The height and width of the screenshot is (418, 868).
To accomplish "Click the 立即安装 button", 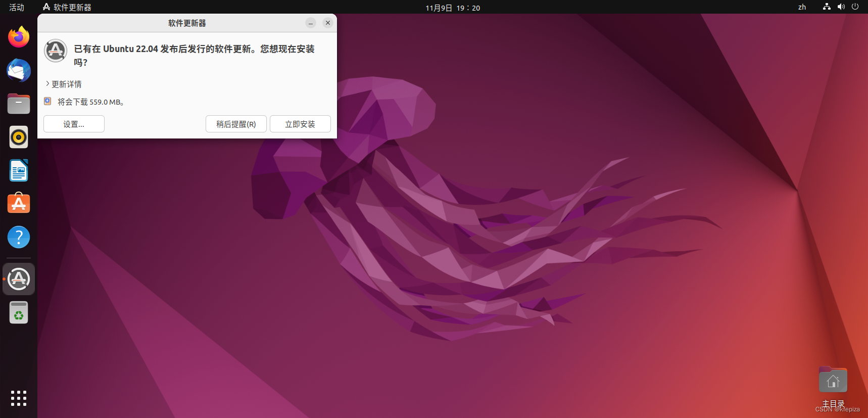I will [300, 124].
